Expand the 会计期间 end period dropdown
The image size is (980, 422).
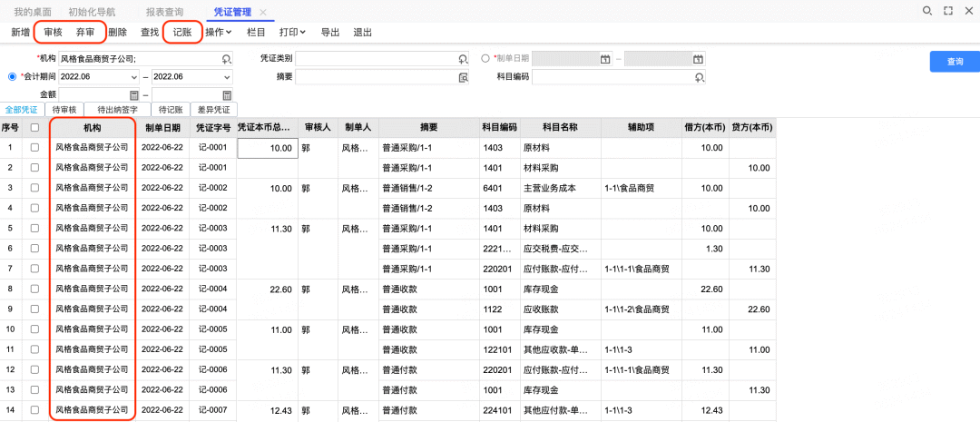pos(227,77)
